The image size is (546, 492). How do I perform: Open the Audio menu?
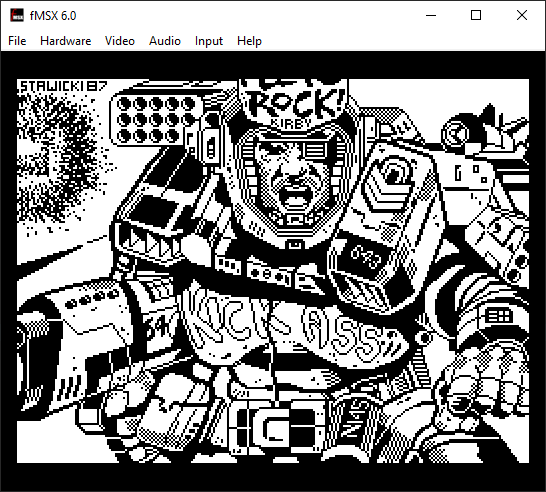pyautogui.click(x=165, y=41)
